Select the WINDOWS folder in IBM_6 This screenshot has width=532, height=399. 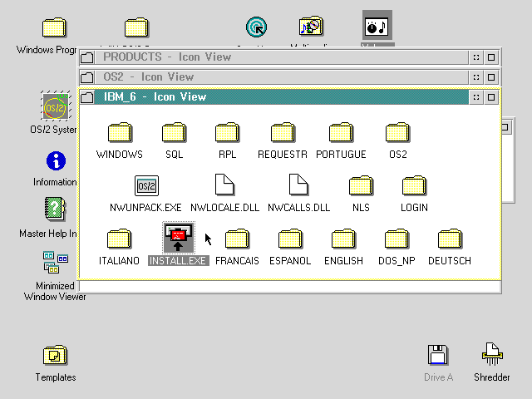point(120,132)
